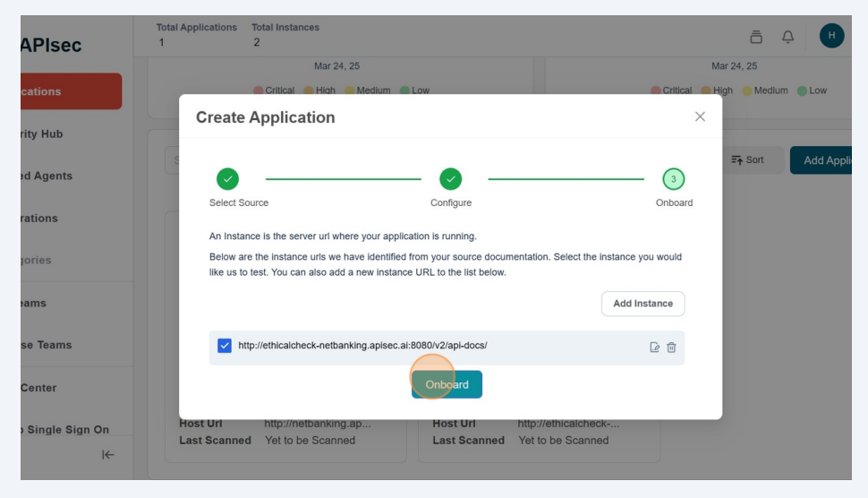Open the user avatar H menu
The image size is (868, 498).
coord(831,36)
